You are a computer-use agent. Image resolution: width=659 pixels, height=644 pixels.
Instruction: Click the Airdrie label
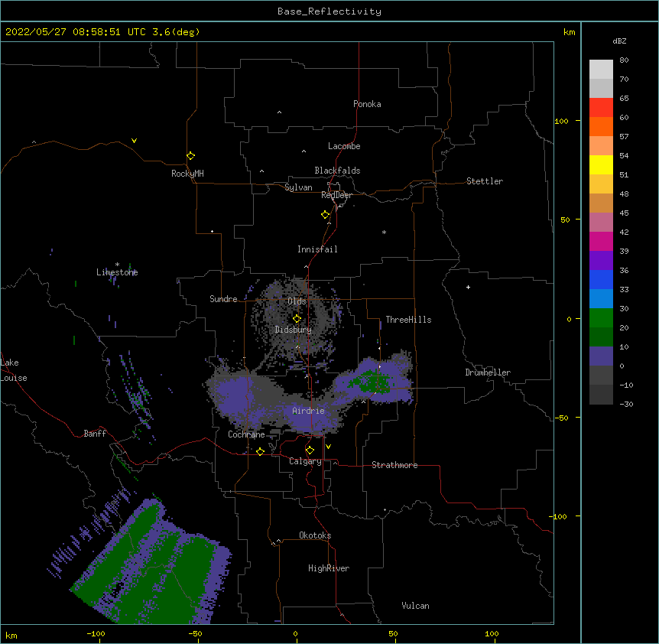coord(309,411)
